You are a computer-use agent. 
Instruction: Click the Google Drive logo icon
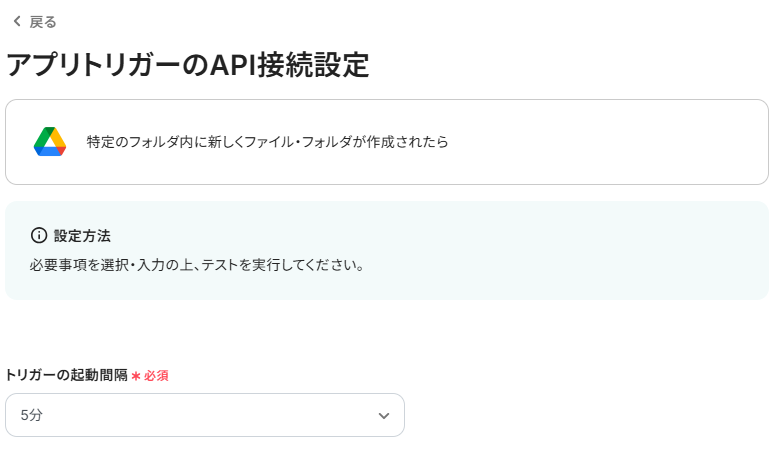49,142
